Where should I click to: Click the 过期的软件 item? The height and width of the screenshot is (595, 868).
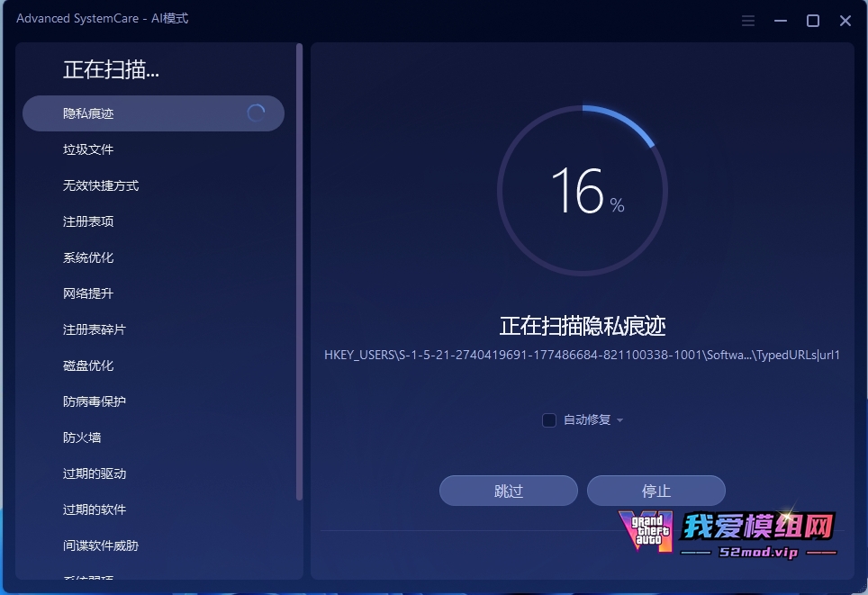click(x=95, y=509)
